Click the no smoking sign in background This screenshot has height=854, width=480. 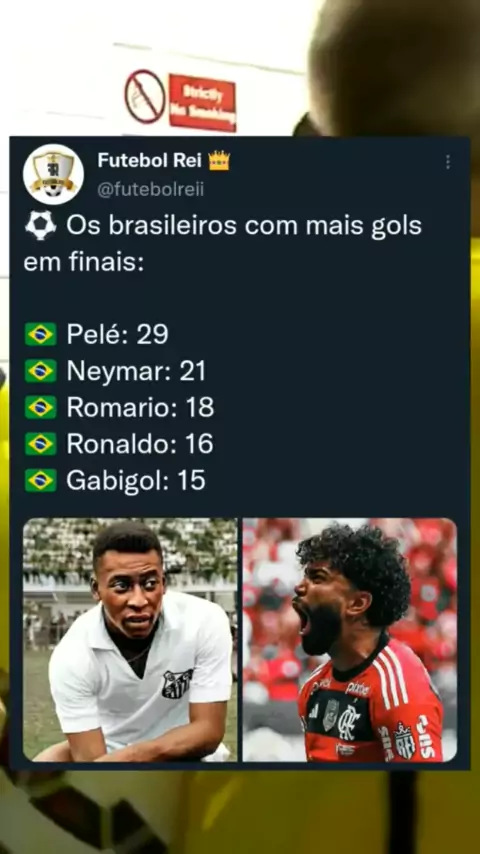coord(145,96)
